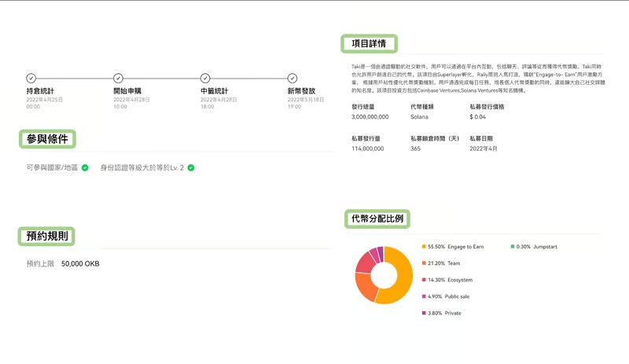Click the Solana token type value
629x364 pixels.
tap(422, 116)
